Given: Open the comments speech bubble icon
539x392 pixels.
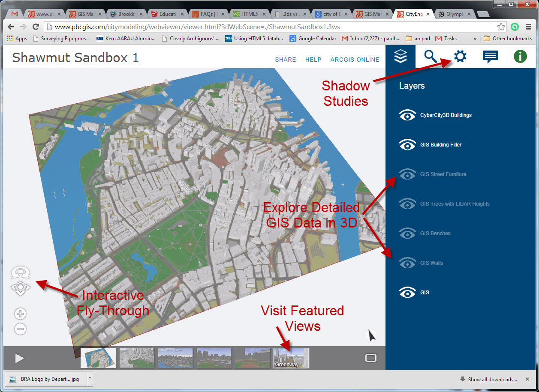Looking at the screenshot, I should pyautogui.click(x=490, y=57).
